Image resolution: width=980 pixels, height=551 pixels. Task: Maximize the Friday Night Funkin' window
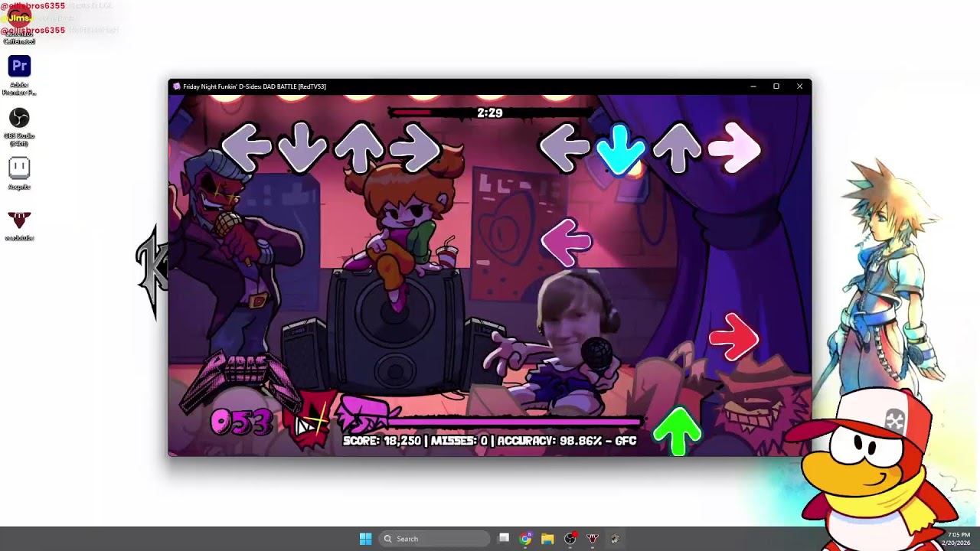tap(776, 86)
